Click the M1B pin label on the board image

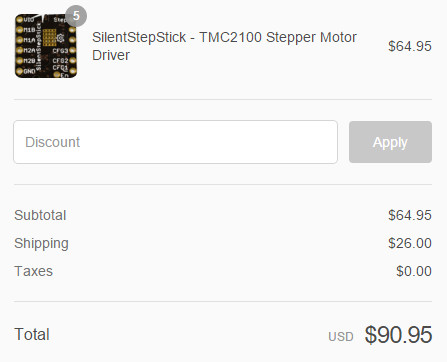(29, 30)
